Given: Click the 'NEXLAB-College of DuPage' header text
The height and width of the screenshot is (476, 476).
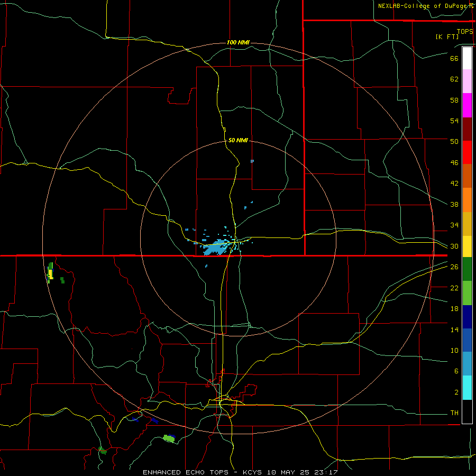Looking at the screenshot, I should (423, 6).
